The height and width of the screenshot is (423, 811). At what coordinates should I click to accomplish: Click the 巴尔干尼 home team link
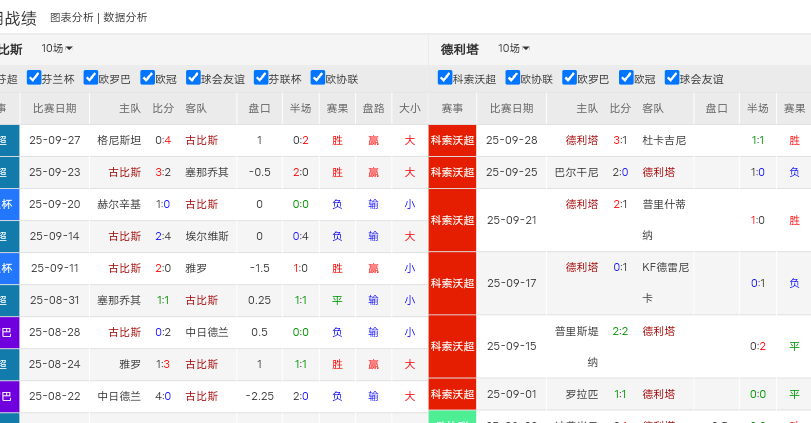coord(577,172)
